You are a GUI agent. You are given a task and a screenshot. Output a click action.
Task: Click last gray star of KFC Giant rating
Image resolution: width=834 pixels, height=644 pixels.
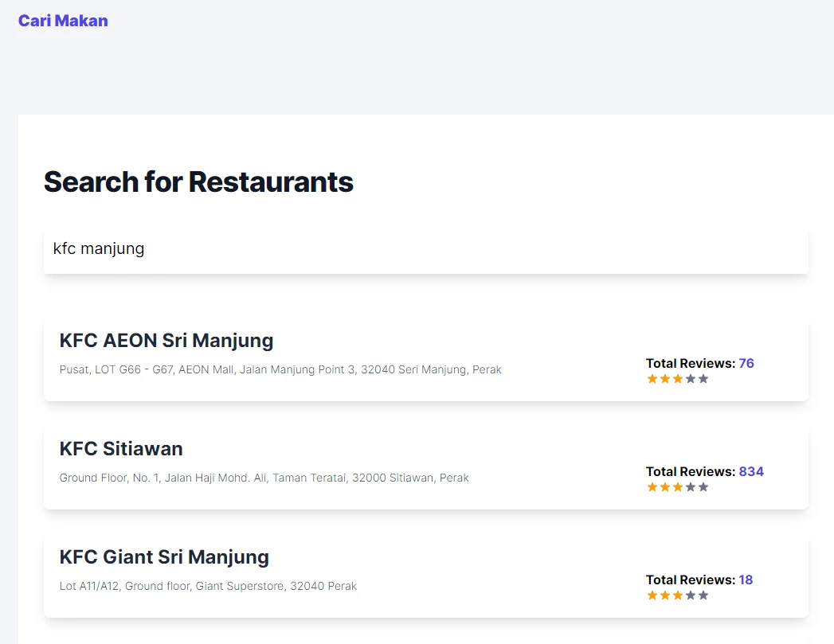[703, 595]
